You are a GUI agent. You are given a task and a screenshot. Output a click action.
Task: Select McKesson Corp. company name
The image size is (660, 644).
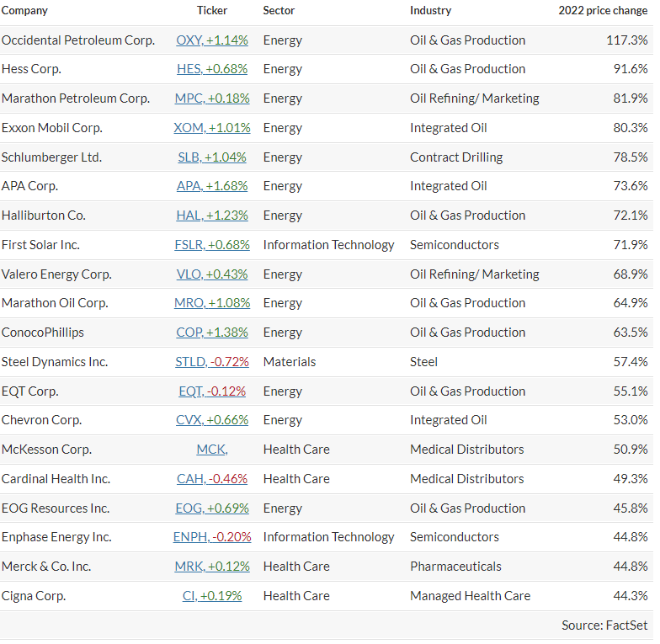pos(46,450)
